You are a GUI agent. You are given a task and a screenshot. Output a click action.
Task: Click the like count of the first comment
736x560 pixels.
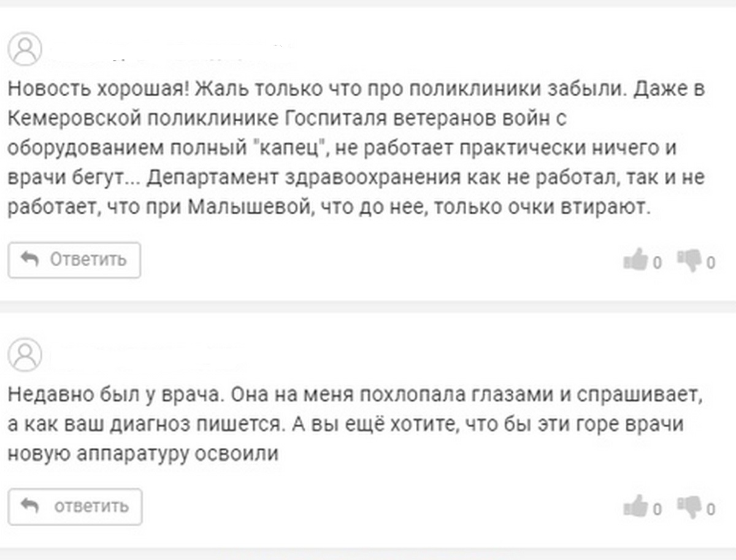click(x=657, y=264)
